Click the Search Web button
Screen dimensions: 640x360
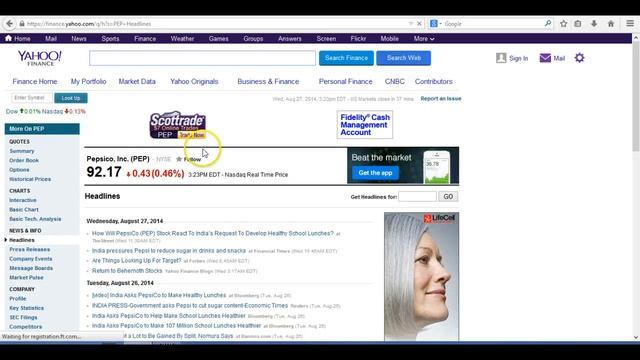point(404,58)
